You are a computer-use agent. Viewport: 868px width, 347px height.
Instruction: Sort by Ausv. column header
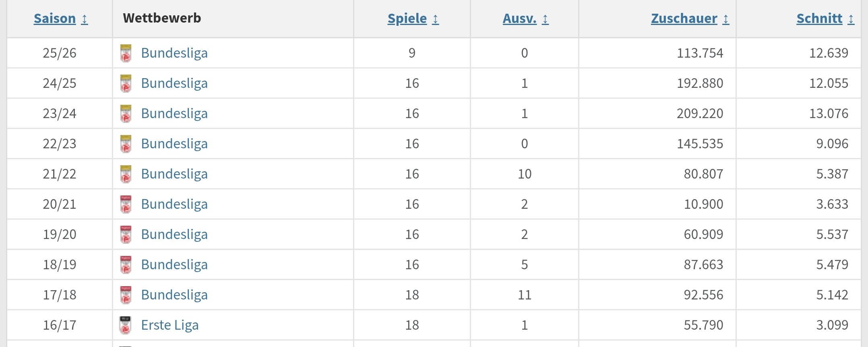(519, 19)
